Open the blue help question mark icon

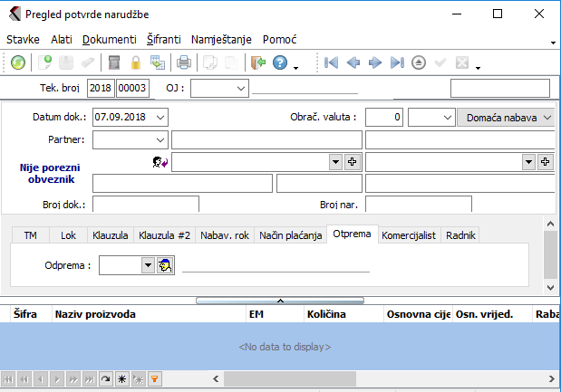pos(280,62)
